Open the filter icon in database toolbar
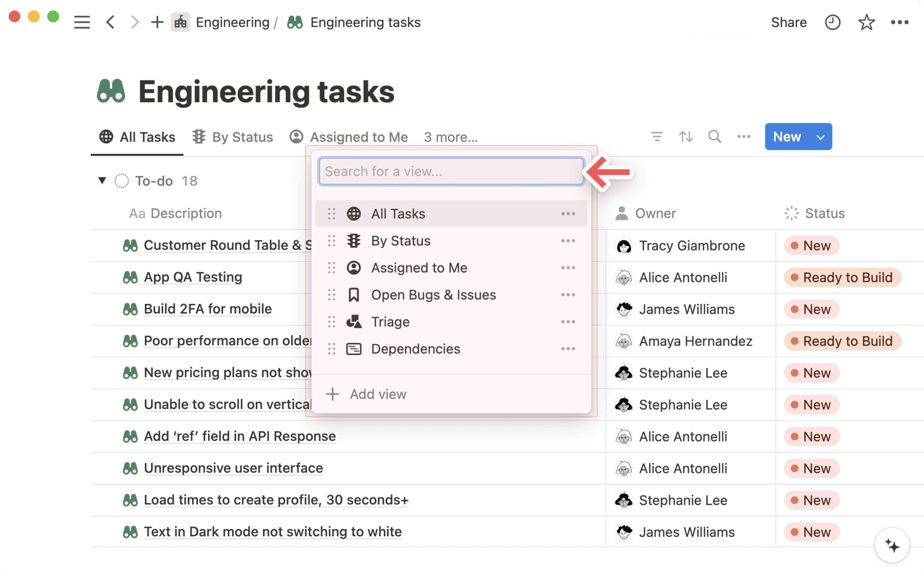Image resolution: width=924 pixels, height=577 pixels. (657, 137)
